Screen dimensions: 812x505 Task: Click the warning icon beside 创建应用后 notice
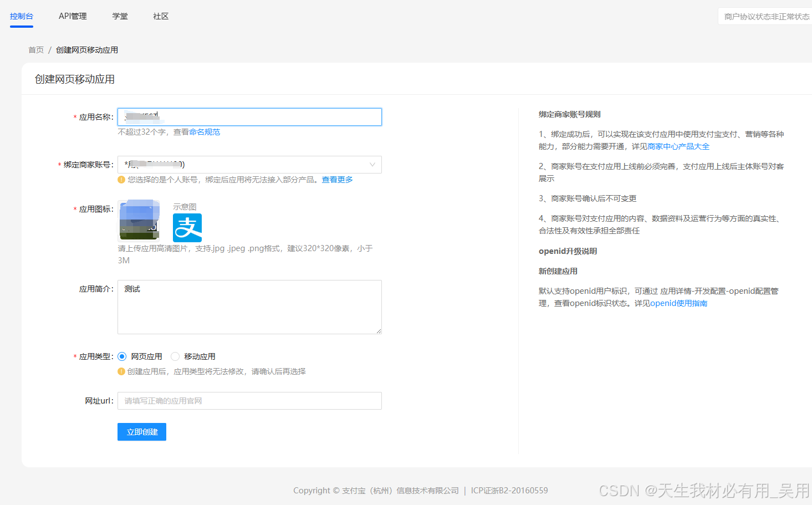121,371
